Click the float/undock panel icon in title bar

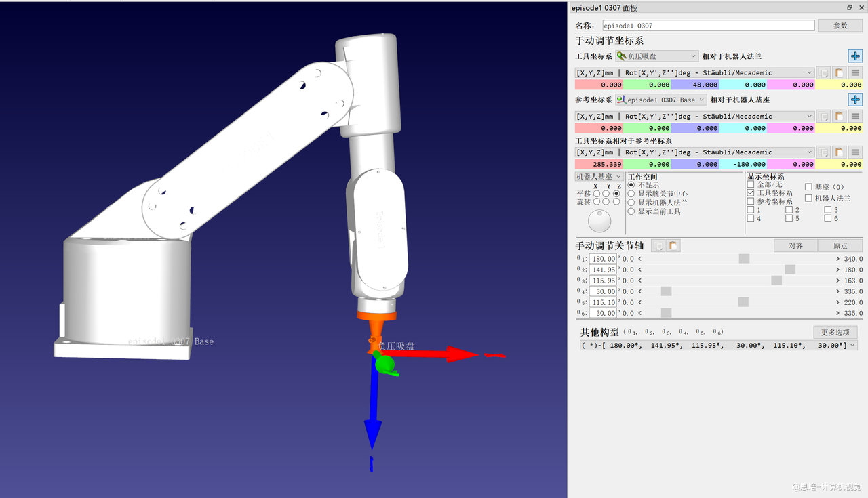[850, 7]
